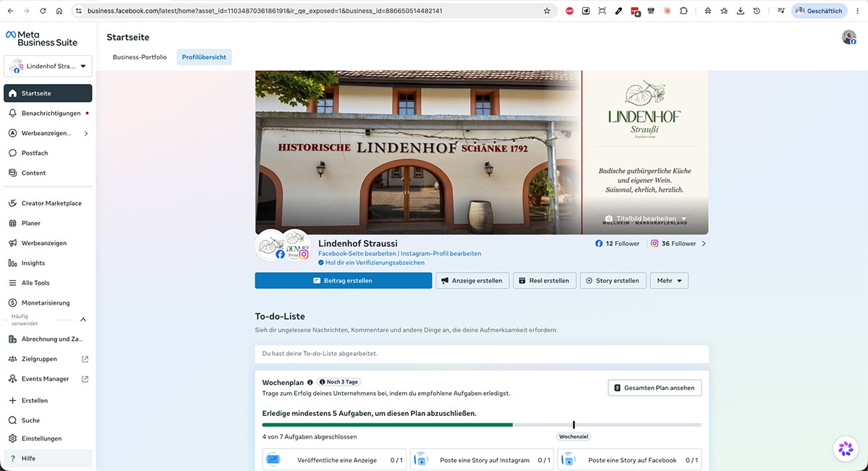The height and width of the screenshot is (471, 868).
Task: Go to Startseite in the sidebar
Action: pyautogui.click(x=48, y=93)
